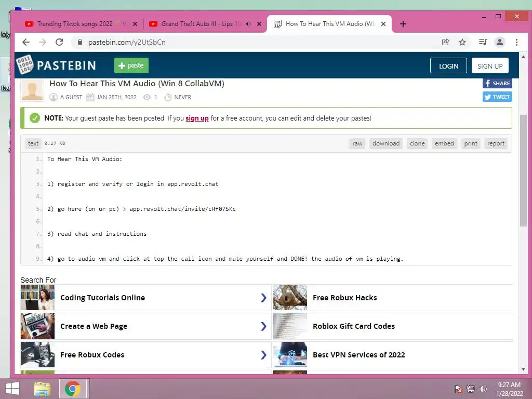532x399 pixels.
Task: Click the NEVER expiration text
Action: click(183, 97)
